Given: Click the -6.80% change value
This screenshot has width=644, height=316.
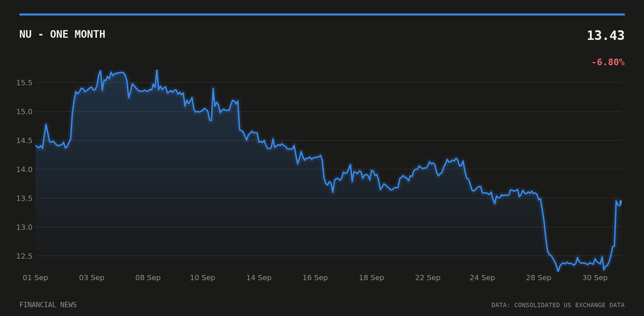Looking at the screenshot, I should point(608,62).
